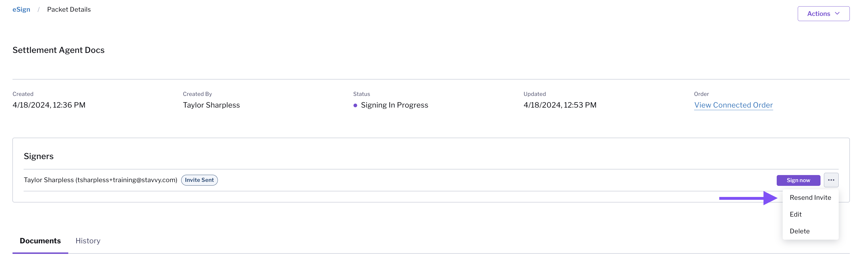Image resolution: width=868 pixels, height=259 pixels.
Task: Switch to the History tab
Action: (x=88, y=241)
